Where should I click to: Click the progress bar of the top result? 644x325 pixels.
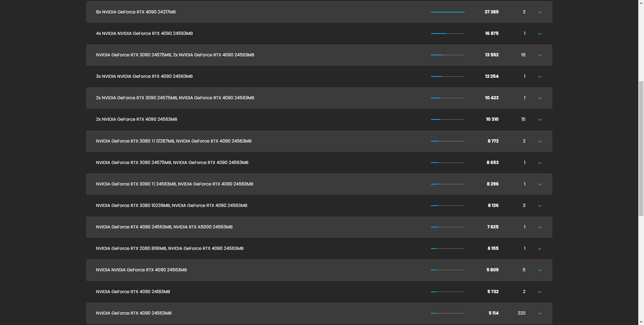(x=447, y=12)
